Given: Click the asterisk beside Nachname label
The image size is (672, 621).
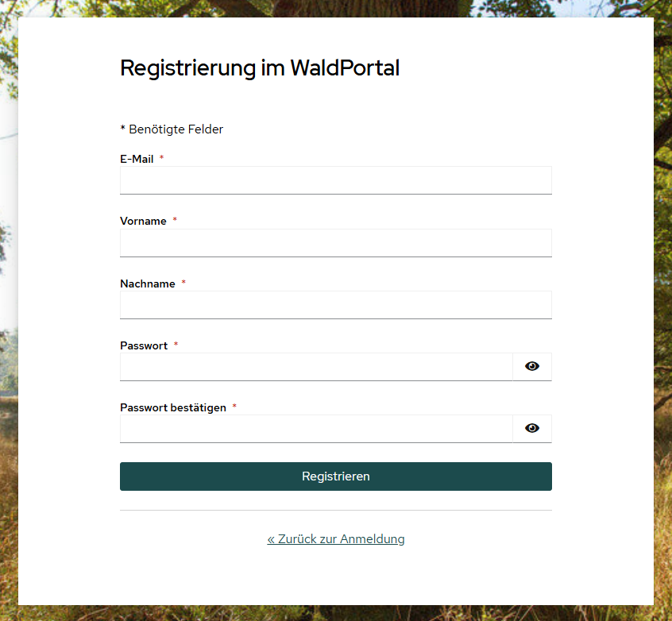Looking at the screenshot, I should point(183,283).
